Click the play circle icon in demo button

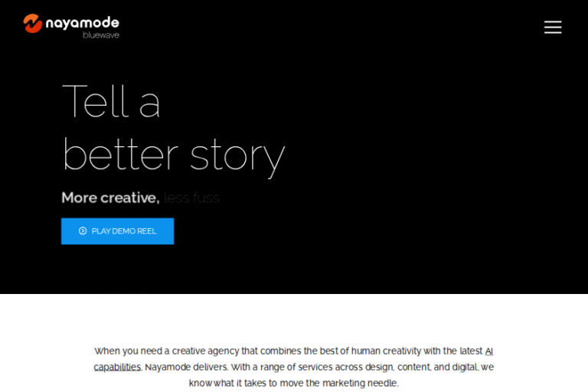point(83,231)
